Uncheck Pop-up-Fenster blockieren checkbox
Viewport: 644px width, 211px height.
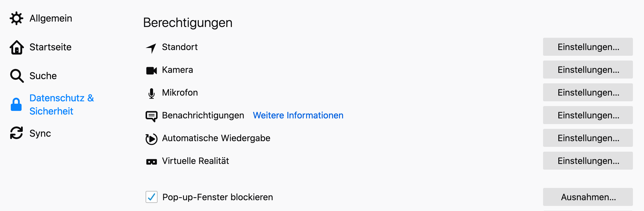[152, 197]
